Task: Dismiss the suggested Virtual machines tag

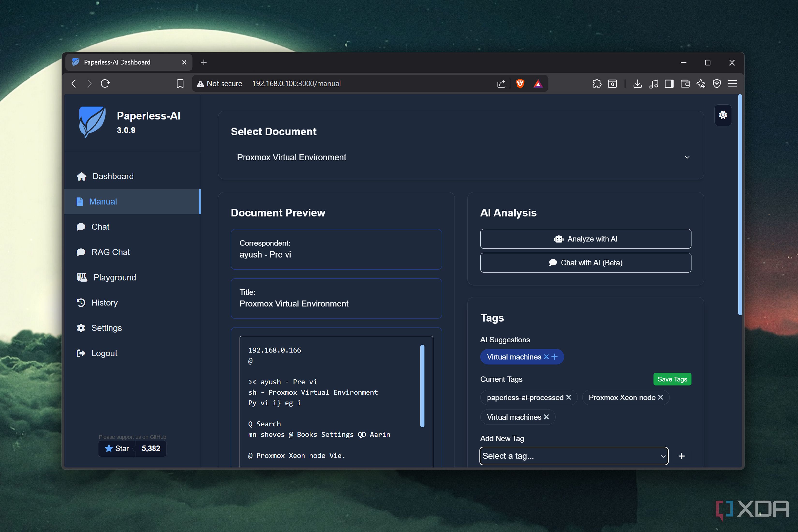Action: (546, 357)
